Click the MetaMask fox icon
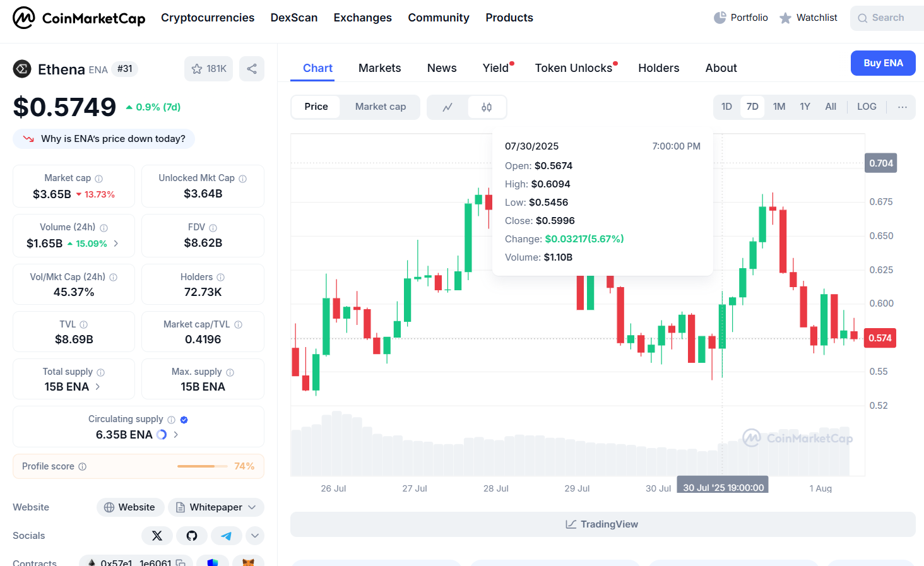The width and height of the screenshot is (924, 566). 248,562
